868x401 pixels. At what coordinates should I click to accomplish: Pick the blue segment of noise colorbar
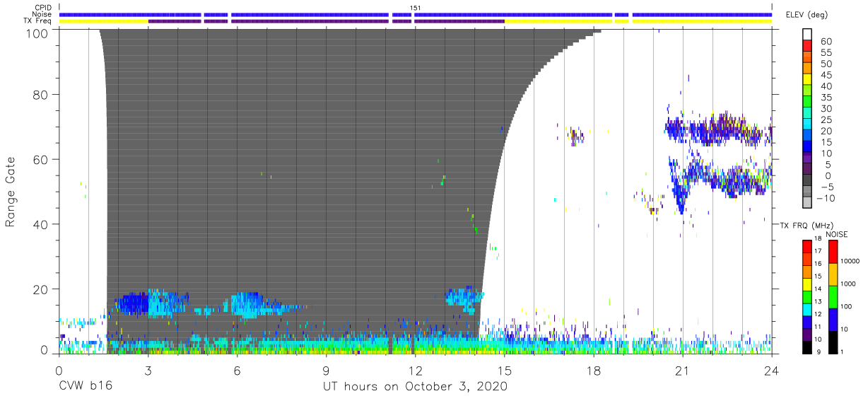pos(833,318)
